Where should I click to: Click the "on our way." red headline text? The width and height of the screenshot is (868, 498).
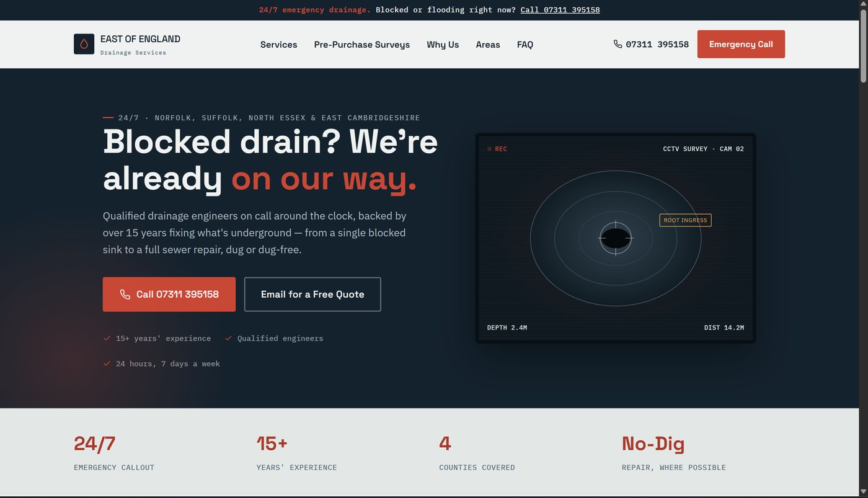pos(324,178)
